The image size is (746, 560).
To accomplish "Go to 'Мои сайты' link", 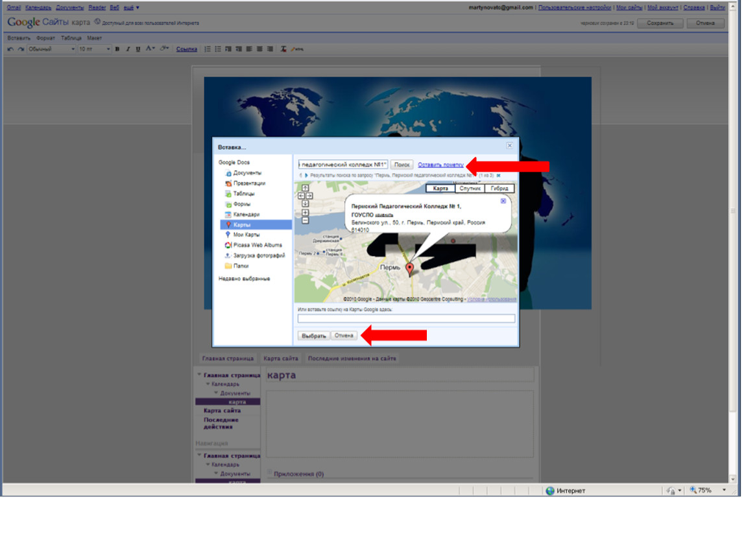I will (x=629, y=8).
